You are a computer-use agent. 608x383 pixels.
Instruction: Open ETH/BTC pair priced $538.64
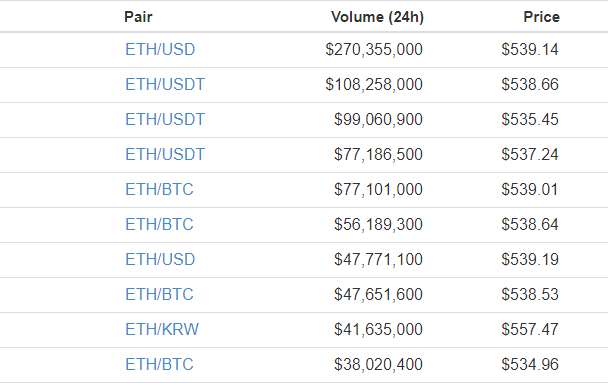(159, 224)
